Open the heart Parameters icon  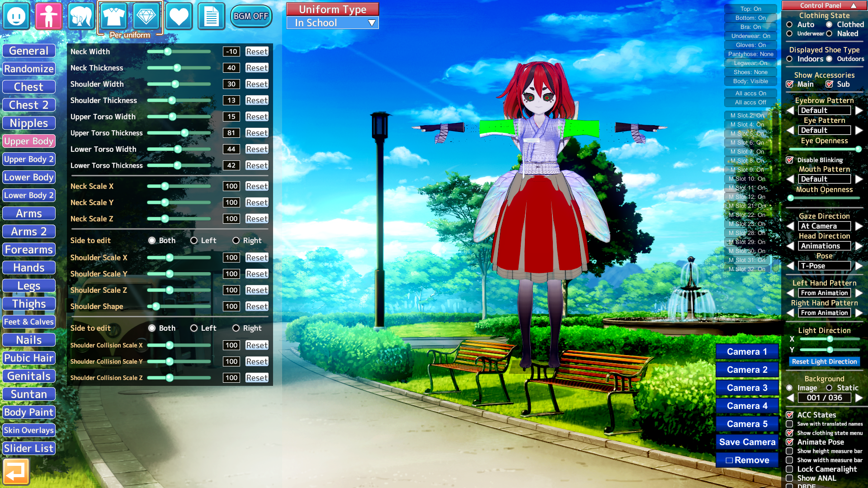click(179, 16)
